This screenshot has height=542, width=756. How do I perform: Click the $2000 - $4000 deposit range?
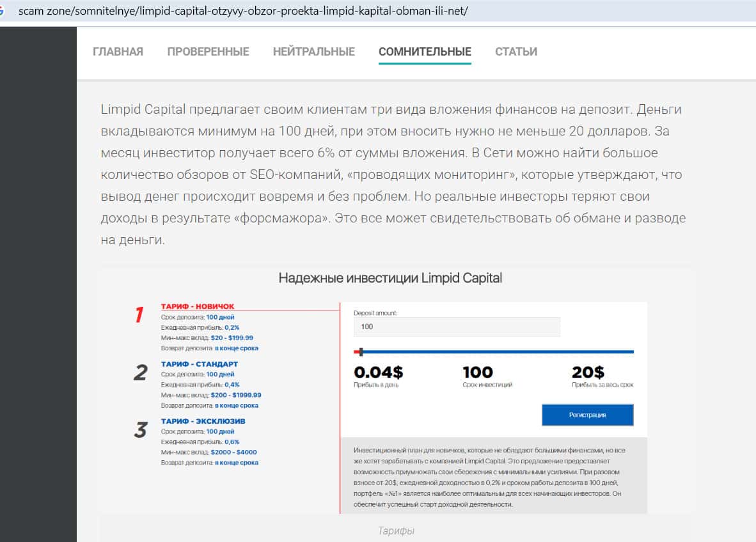(x=233, y=452)
